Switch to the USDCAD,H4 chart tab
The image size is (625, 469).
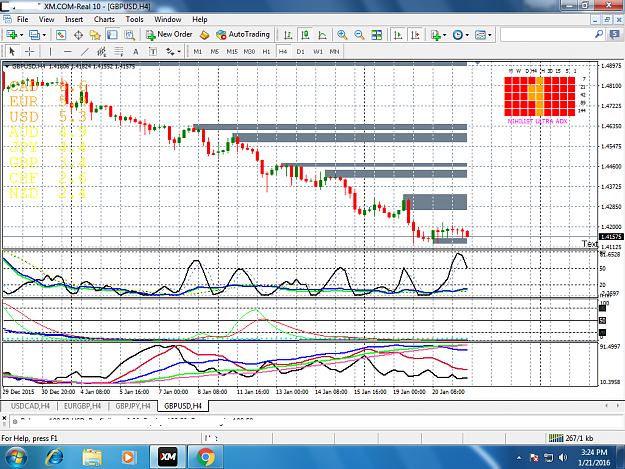point(30,406)
